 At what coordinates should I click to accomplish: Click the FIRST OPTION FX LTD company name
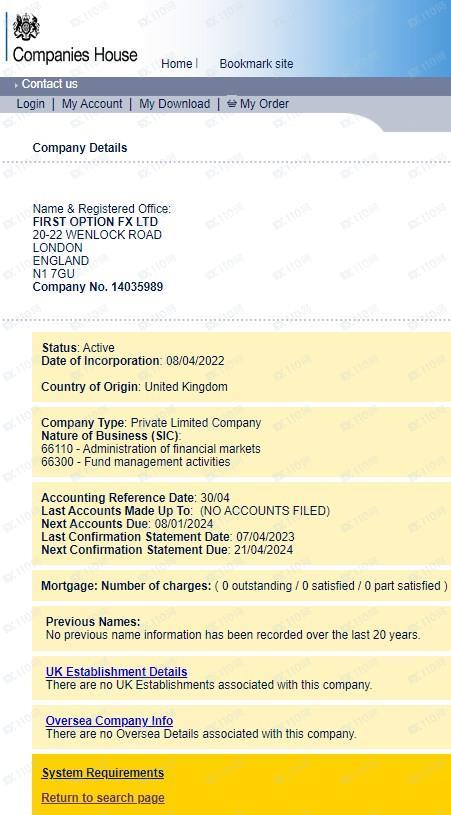click(x=95, y=222)
